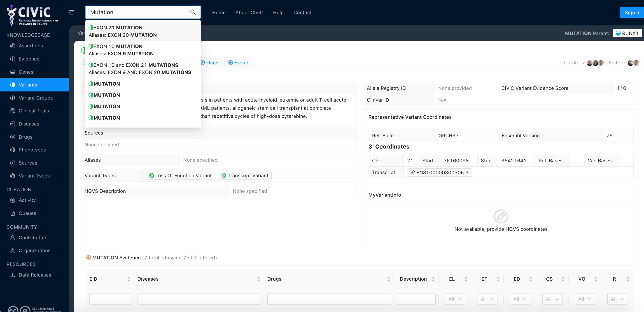The height and width of the screenshot is (312, 644).
Task: Go to Home page
Action: click(x=219, y=12)
